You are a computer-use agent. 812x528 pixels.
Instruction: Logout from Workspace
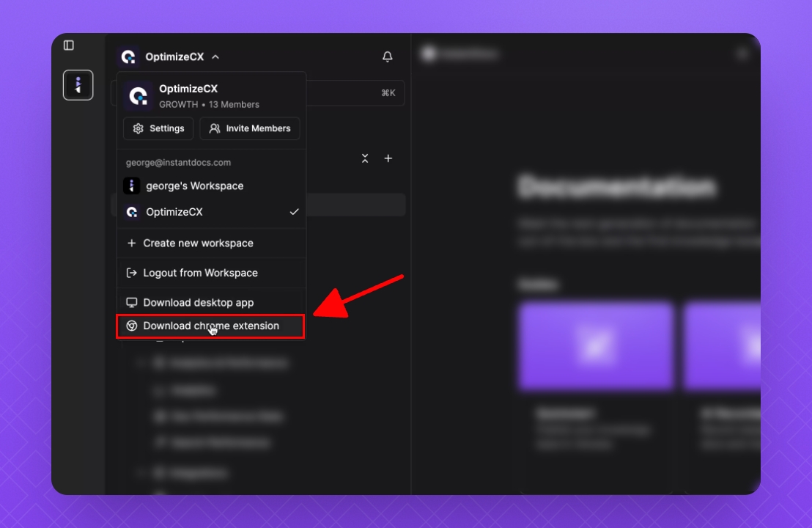[x=211, y=273]
